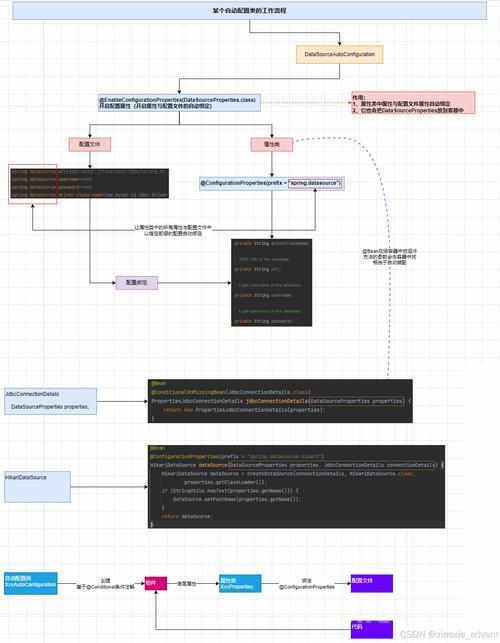Click the magenta 组件 node
The height and width of the screenshot is (643, 500).
(156, 584)
